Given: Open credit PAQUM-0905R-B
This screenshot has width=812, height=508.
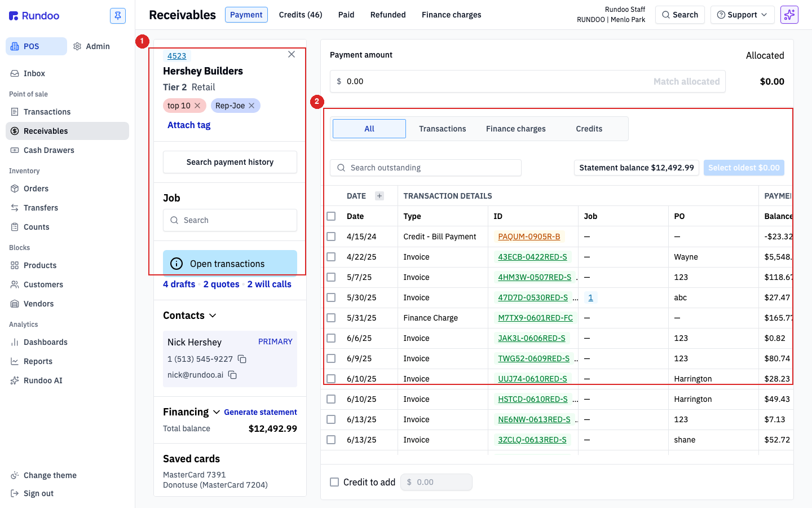Looking at the screenshot, I should (x=529, y=237).
